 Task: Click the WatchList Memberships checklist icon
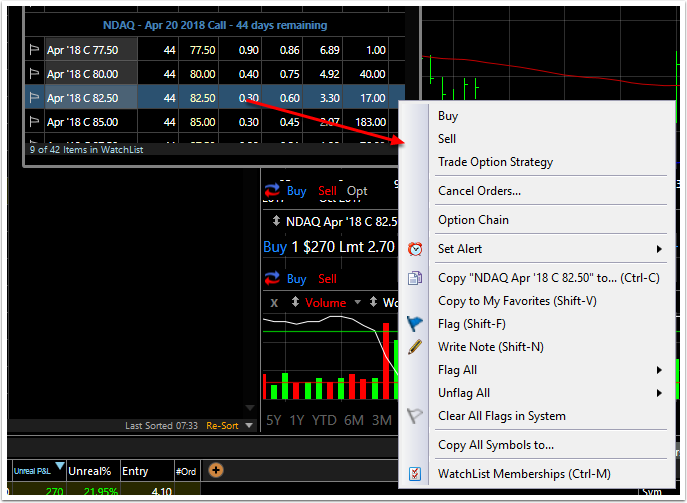tap(415, 474)
